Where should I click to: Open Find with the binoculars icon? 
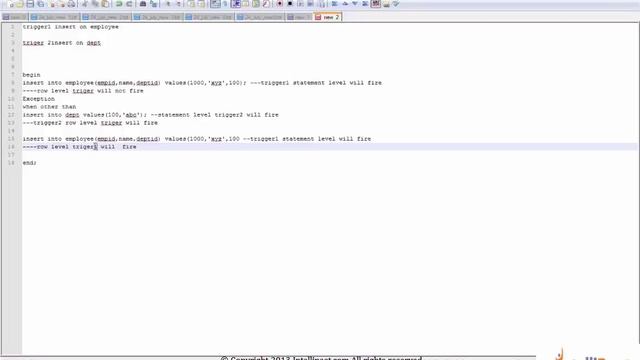(143, 4)
